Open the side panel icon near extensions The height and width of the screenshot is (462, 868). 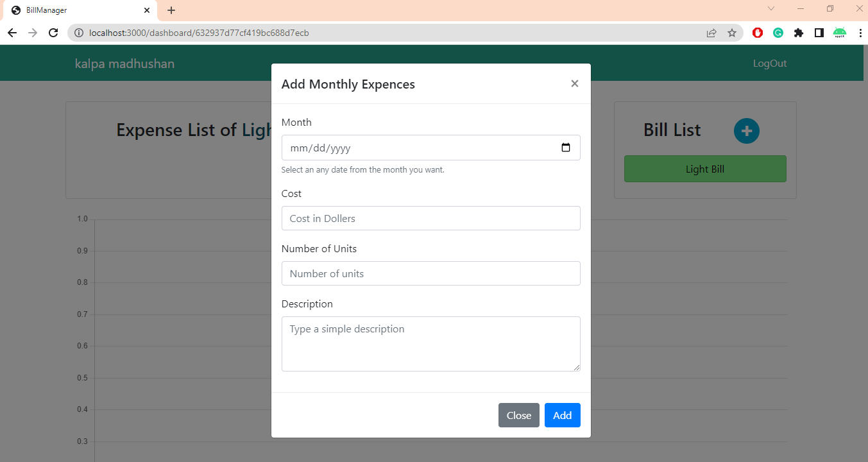tap(819, 33)
